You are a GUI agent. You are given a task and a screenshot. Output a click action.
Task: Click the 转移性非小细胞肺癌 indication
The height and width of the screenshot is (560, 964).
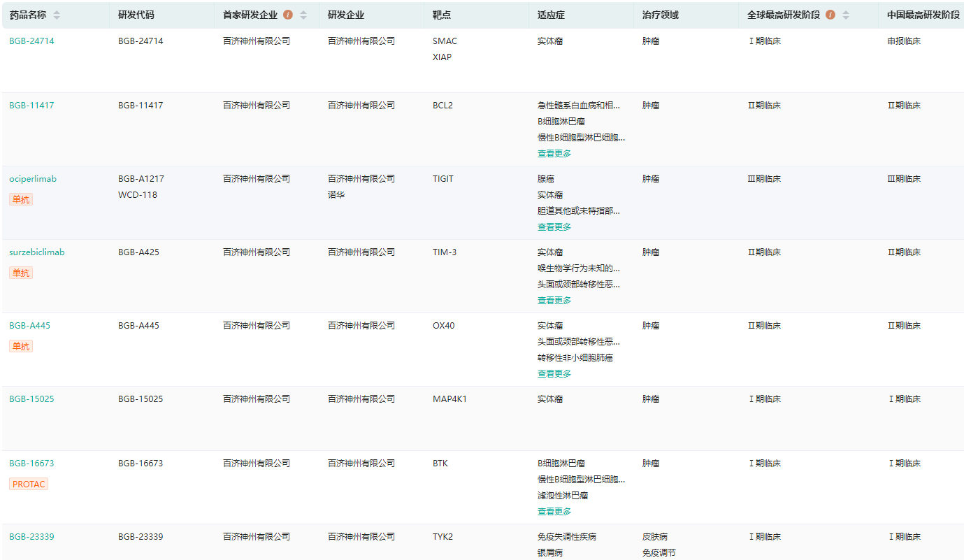point(575,358)
